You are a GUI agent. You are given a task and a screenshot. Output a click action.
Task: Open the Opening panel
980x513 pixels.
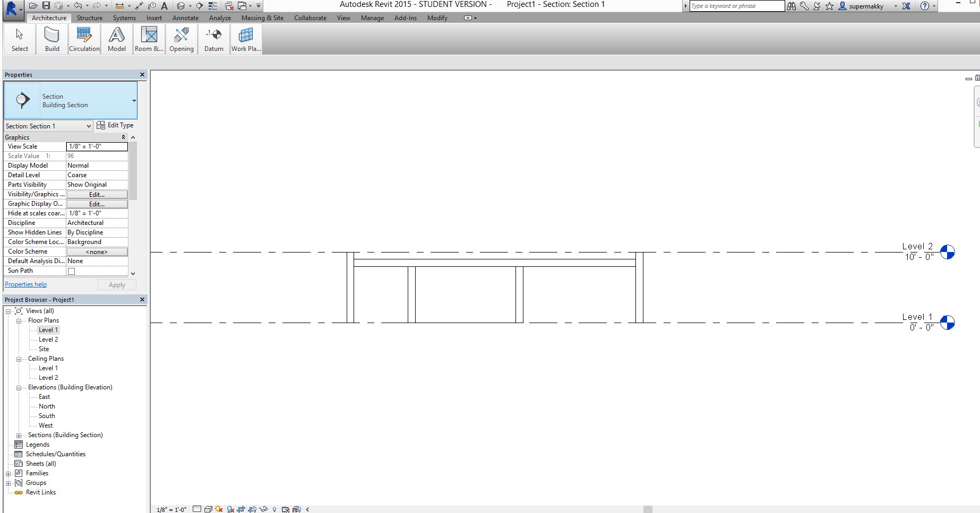(x=182, y=39)
